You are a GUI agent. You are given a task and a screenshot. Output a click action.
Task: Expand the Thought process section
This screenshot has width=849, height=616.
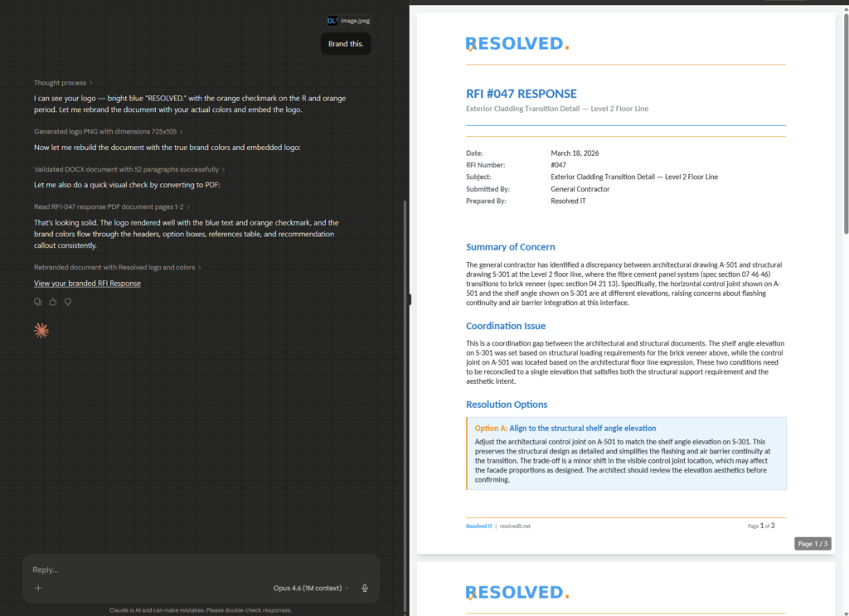click(x=63, y=83)
